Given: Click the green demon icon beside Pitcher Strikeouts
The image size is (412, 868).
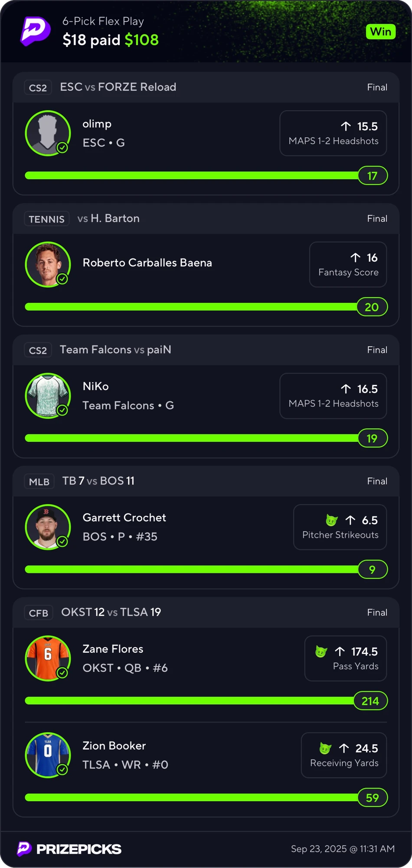Looking at the screenshot, I should [x=332, y=520].
